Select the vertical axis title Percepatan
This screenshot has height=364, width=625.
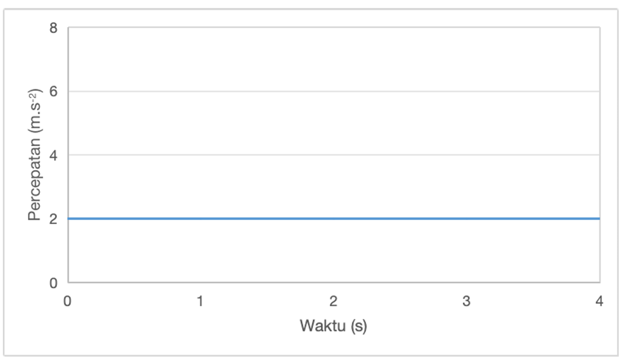(35, 155)
